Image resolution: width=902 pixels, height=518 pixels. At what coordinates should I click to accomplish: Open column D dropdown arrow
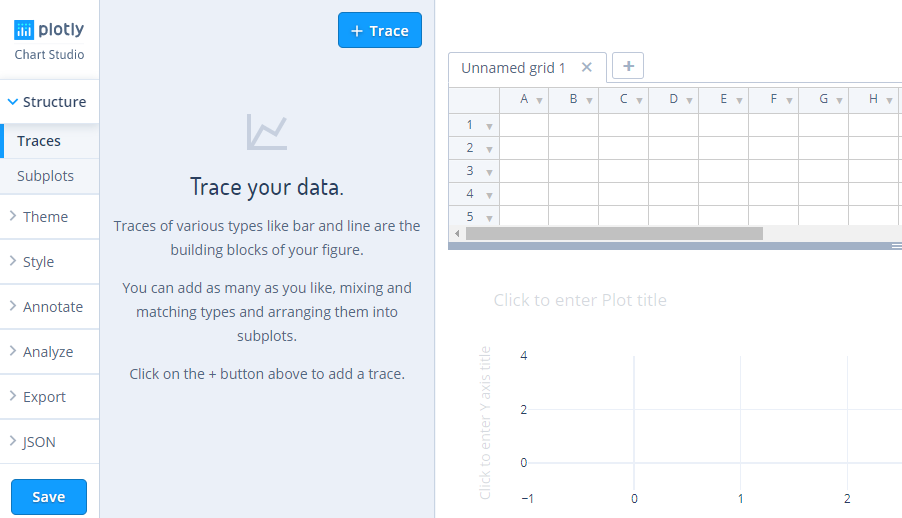(689, 101)
